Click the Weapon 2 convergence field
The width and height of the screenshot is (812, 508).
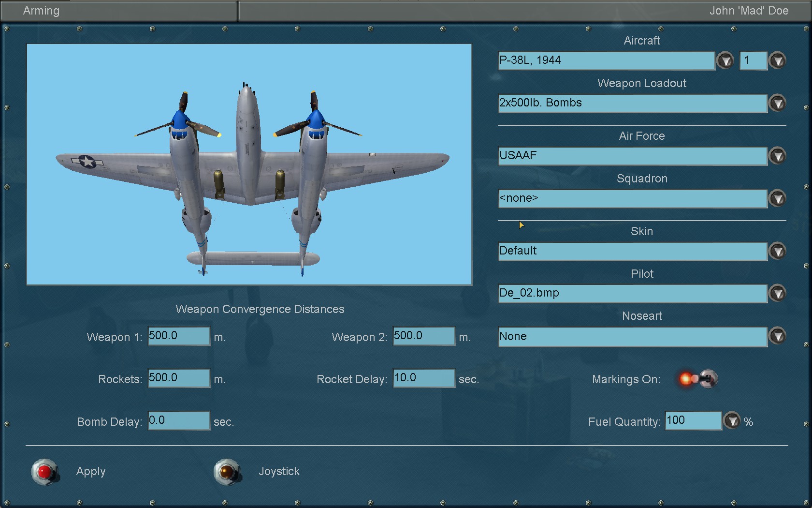[423, 336]
